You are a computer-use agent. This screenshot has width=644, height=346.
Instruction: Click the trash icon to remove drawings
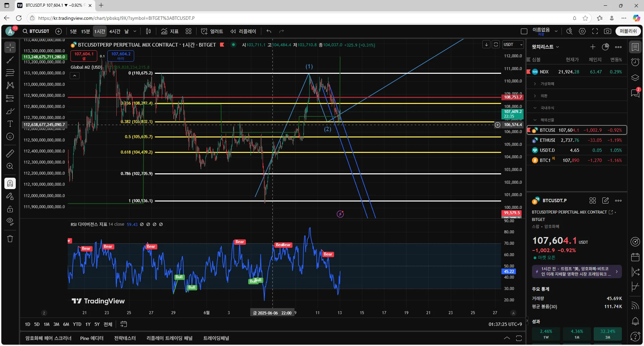[10, 239]
